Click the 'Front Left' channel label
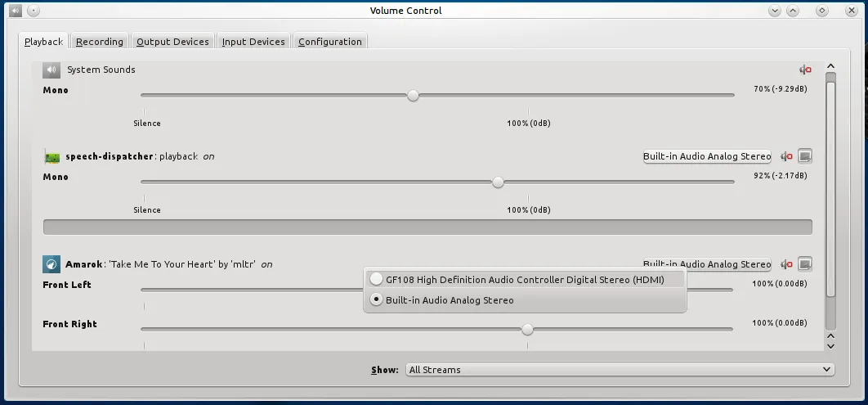 [67, 285]
